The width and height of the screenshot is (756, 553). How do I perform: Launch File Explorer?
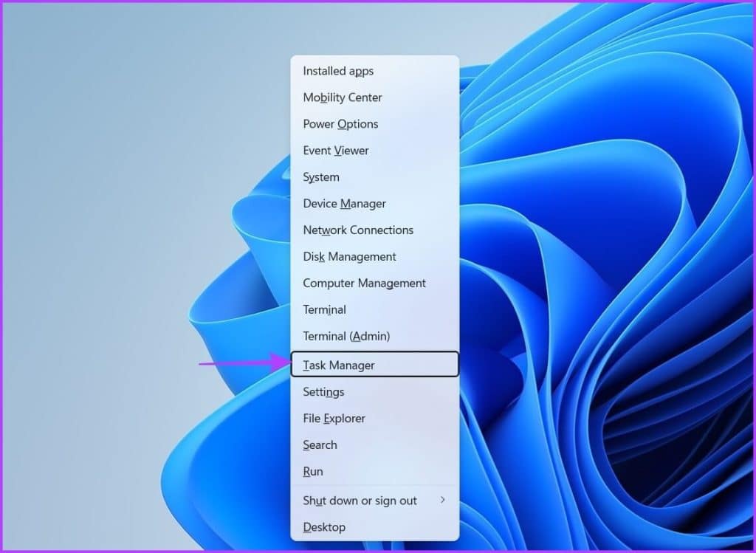point(374,418)
